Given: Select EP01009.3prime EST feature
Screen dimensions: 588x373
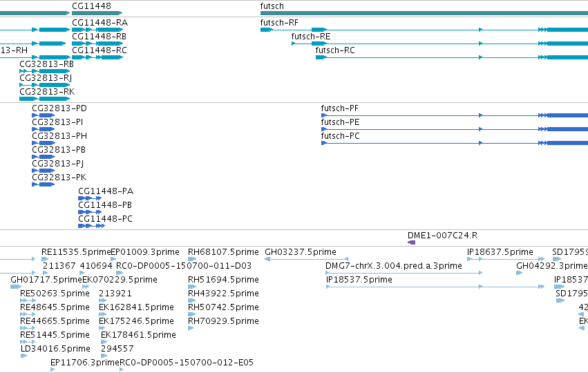Looking at the screenshot, I should click(113, 259).
